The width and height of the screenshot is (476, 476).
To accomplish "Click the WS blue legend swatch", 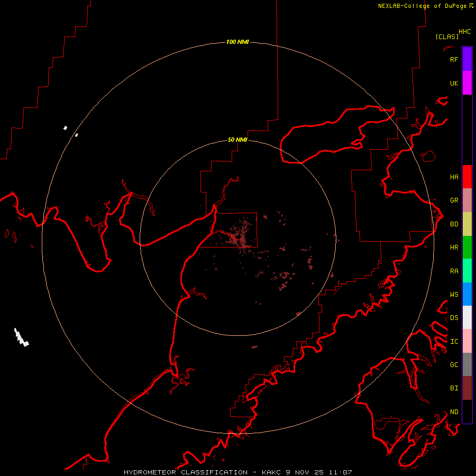I will click(x=467, y=294).
